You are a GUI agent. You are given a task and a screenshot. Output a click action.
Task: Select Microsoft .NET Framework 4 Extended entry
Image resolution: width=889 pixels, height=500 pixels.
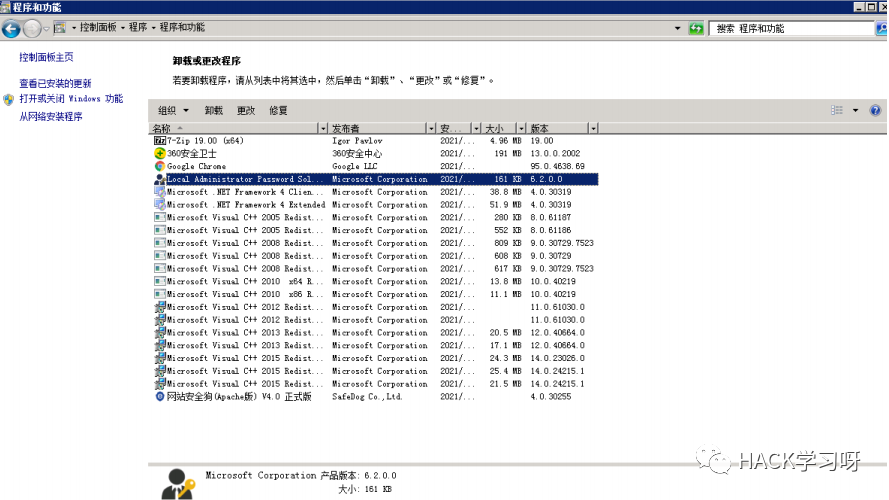coord(245,205)
